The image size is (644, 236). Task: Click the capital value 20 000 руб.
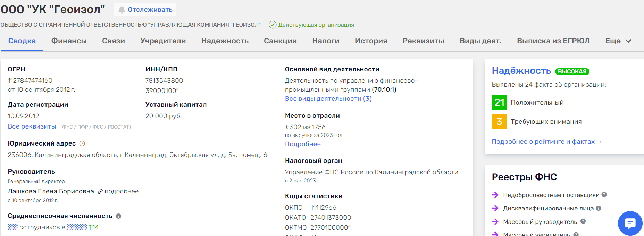164,116
